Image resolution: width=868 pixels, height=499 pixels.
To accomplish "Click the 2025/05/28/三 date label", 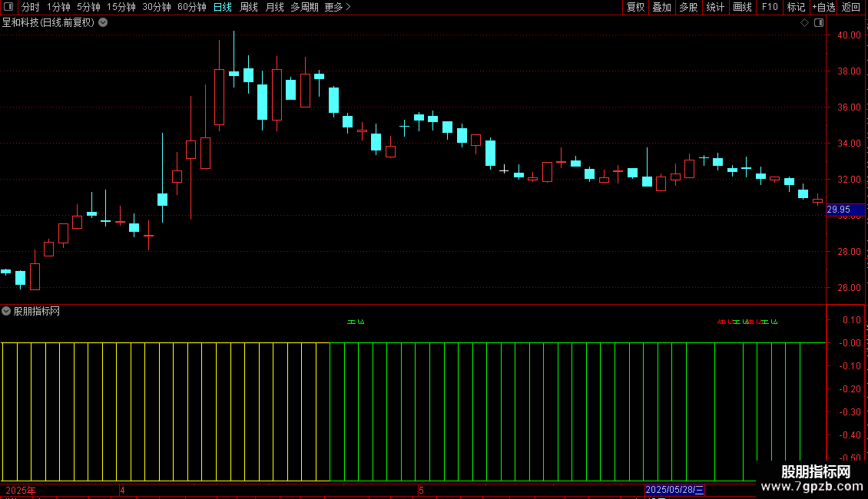I will (674, 490).
